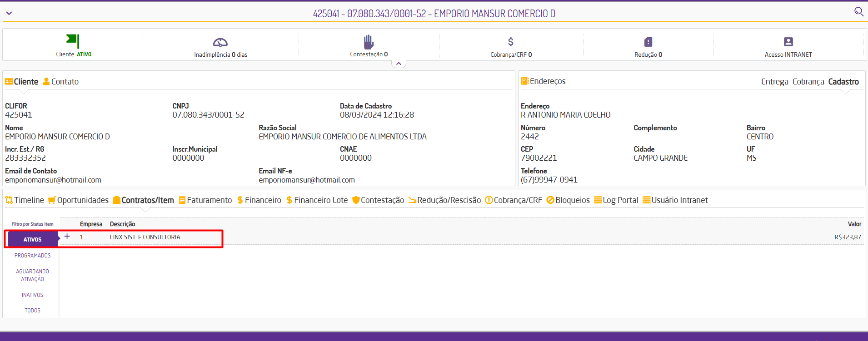Collapse the status bar with up chevron
Viewport: 868px width, 341px height.
[x=399, y=64]
